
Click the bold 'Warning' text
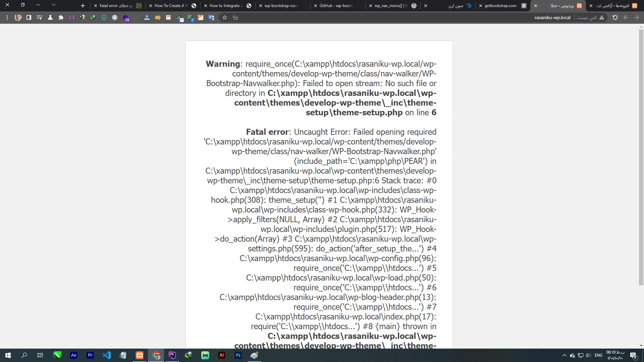coord(223,64)
